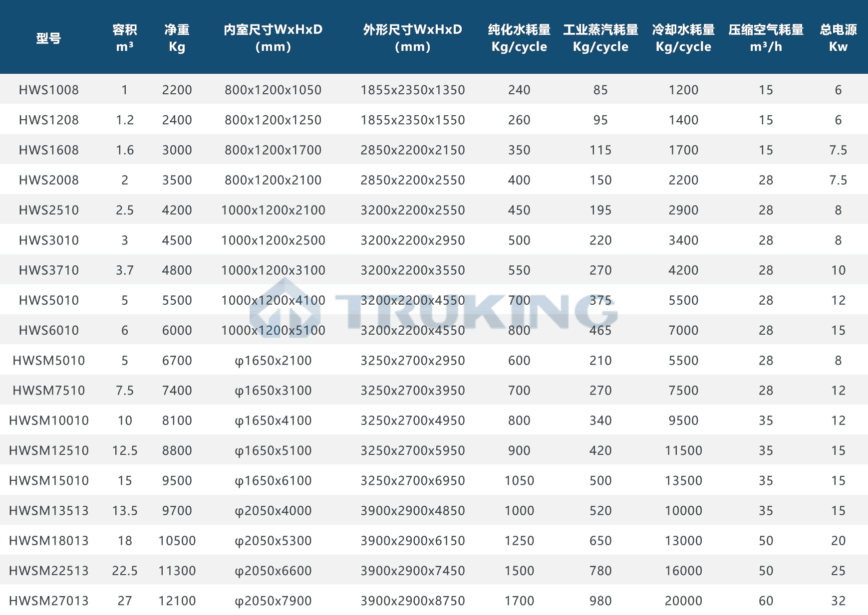Select the 冷却水耗量 column header

683,38
